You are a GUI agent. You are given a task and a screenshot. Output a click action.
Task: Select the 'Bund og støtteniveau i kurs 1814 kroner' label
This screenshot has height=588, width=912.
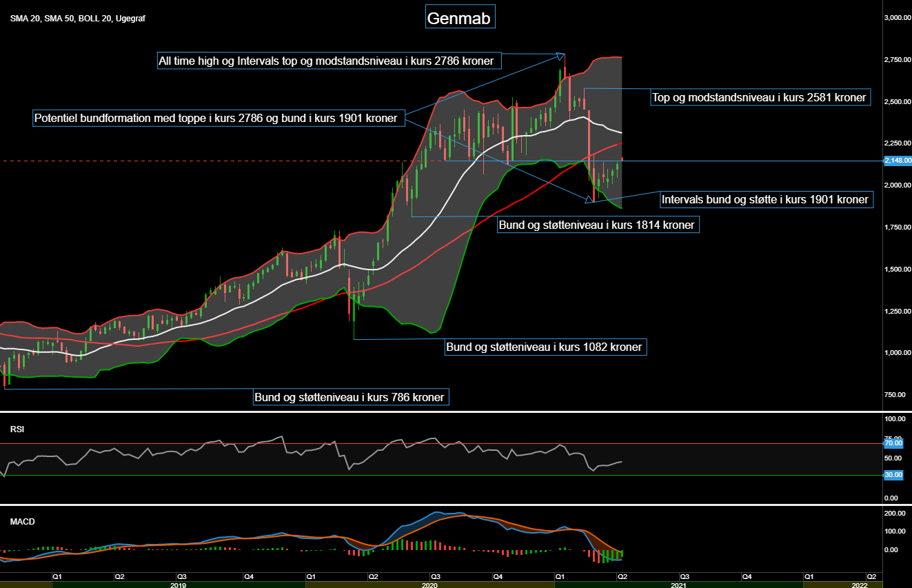pos(598,225)
